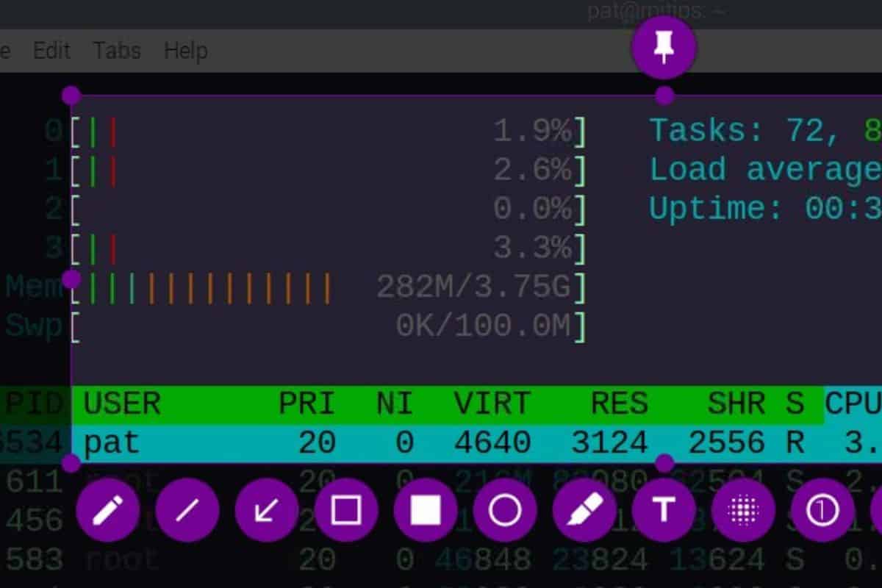Activate the Pixelate blur tool
882x588 pixels.
coord(744,510)
